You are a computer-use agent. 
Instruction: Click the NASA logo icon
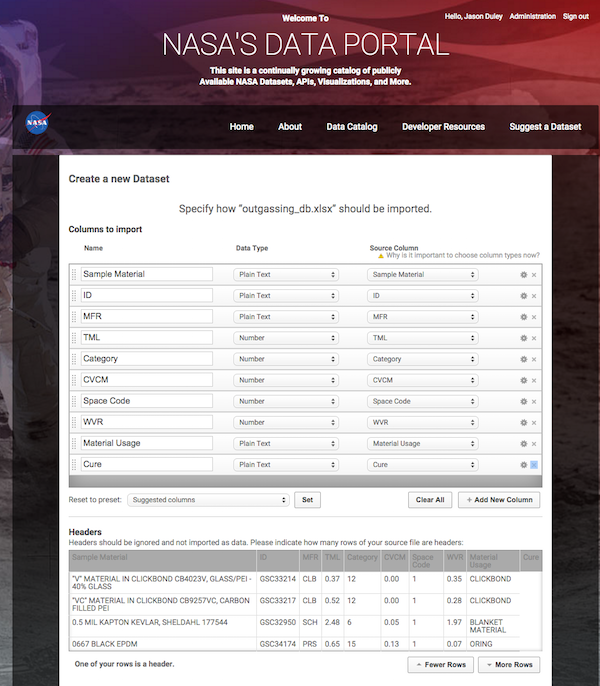[x=38, y=123]
